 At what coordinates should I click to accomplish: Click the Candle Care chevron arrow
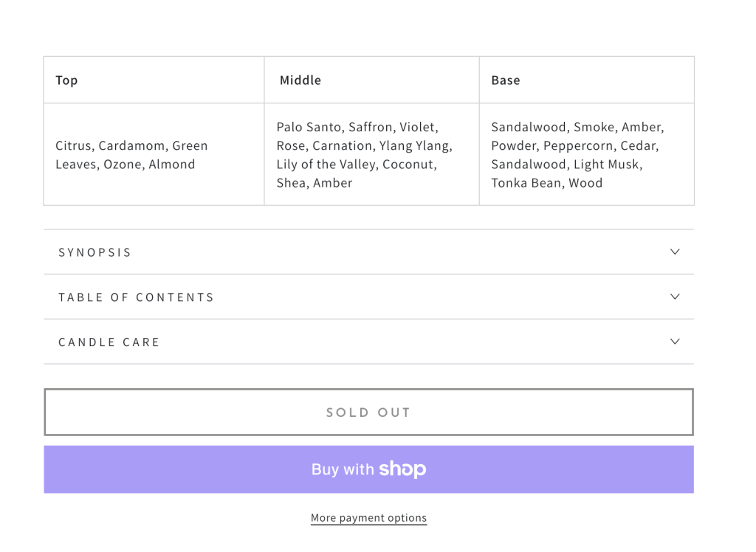click(674, 342)
